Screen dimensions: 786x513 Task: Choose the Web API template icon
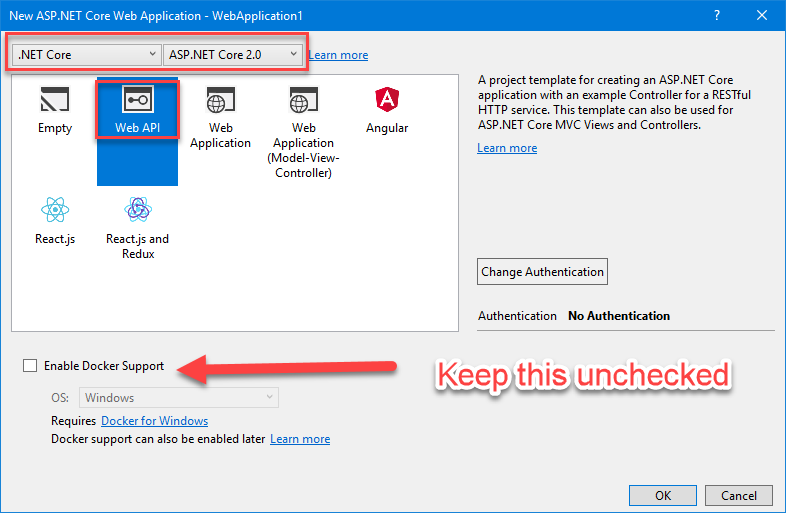point(137,100)
